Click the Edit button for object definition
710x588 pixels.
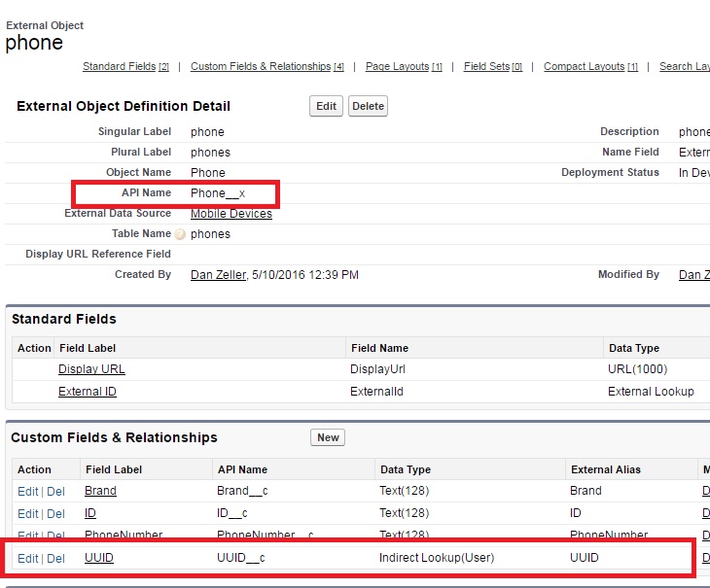click(326, 106)
